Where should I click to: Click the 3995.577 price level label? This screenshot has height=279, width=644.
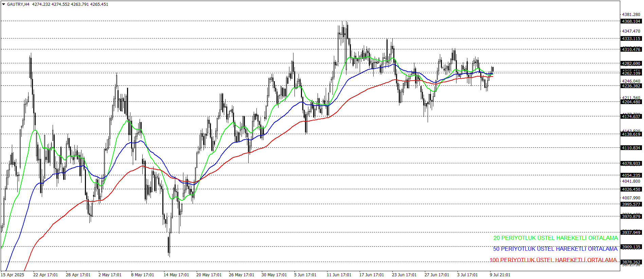[631, 204]
